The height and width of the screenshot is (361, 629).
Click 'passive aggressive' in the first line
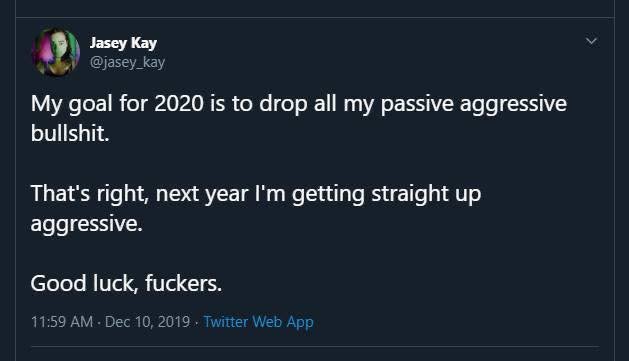pos(473,104)
